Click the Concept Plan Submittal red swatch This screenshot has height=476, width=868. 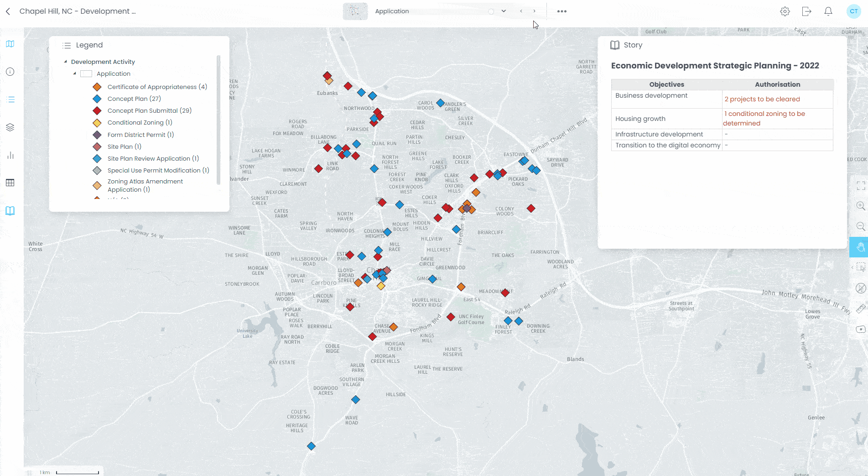(x=97, y=111)
